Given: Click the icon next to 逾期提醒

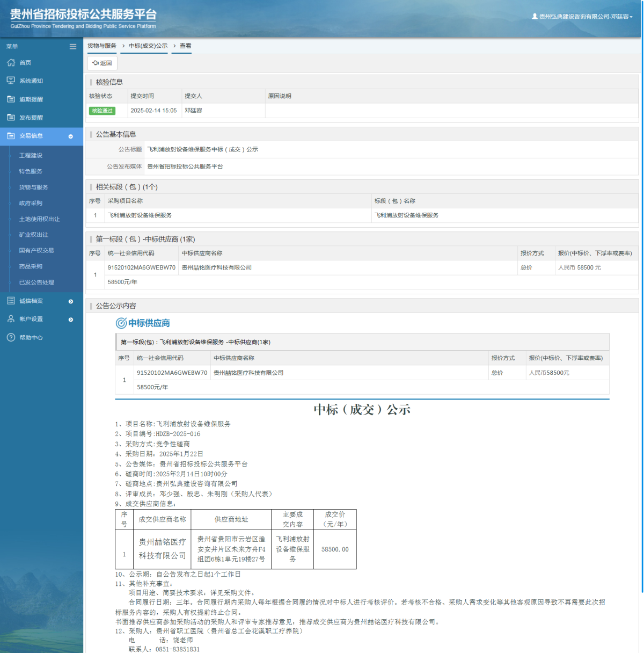Looking at the screenshot, I should pos(11,99).
